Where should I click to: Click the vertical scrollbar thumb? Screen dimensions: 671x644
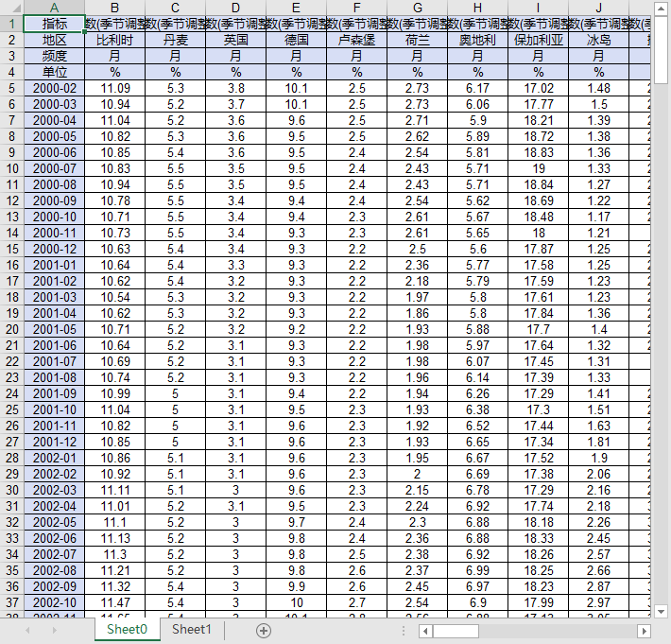tap(661, 49)
